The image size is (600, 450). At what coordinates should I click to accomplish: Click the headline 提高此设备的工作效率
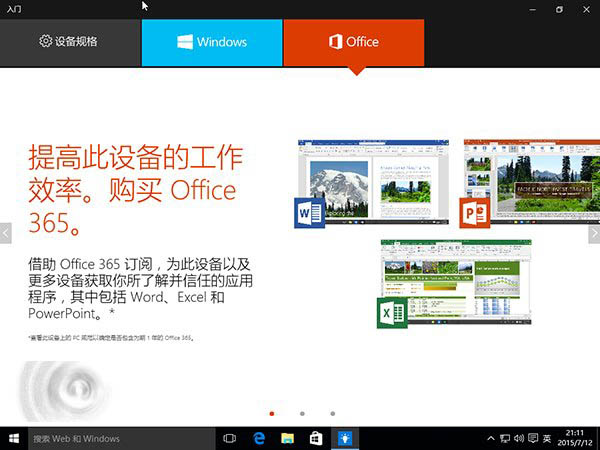click(x=136, y=189)
